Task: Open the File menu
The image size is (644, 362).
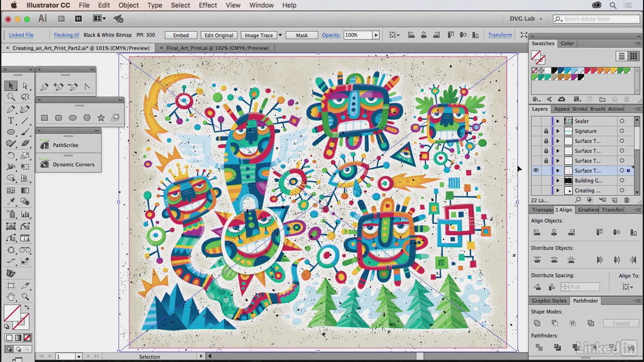Action: 84,5
